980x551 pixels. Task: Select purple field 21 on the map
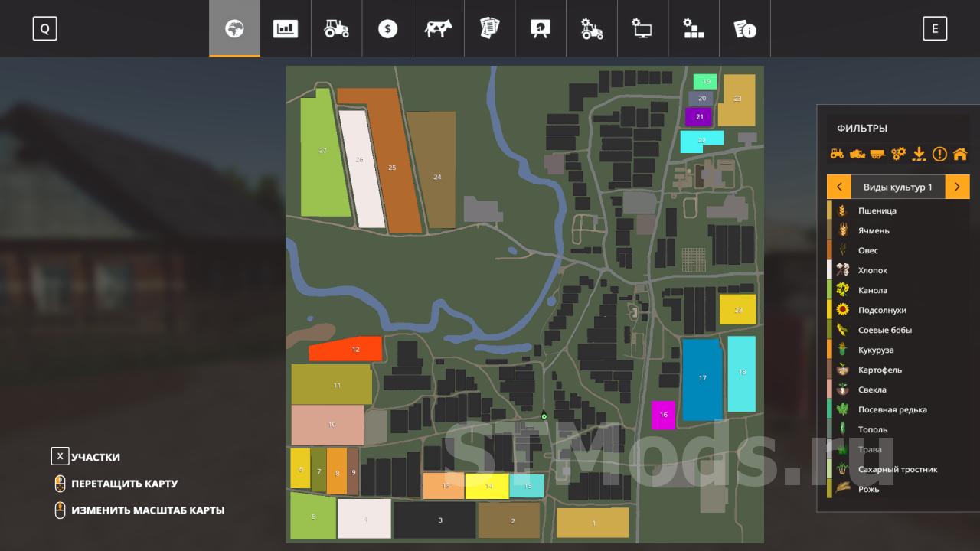click(699, 116)
